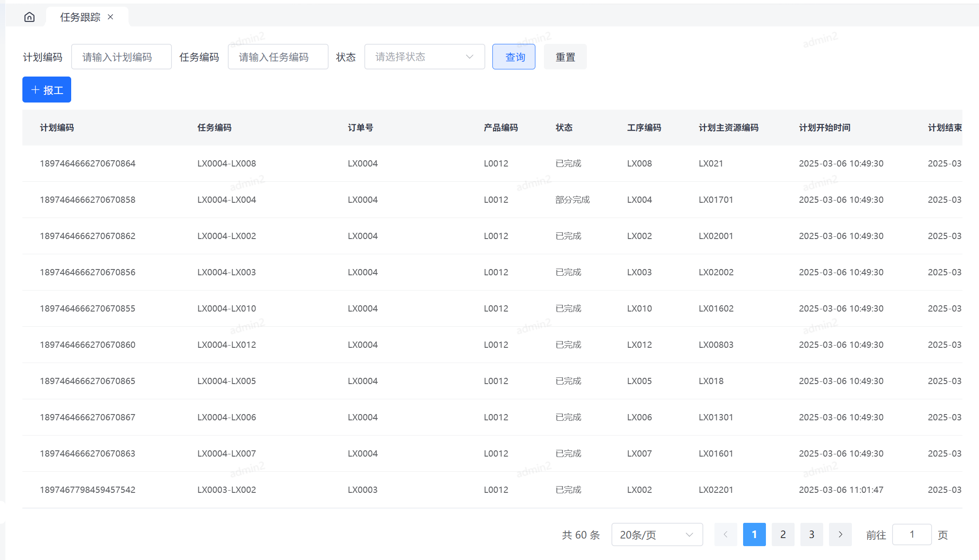
Task: Click current page 1 button
Action: [x=754, y=534]
